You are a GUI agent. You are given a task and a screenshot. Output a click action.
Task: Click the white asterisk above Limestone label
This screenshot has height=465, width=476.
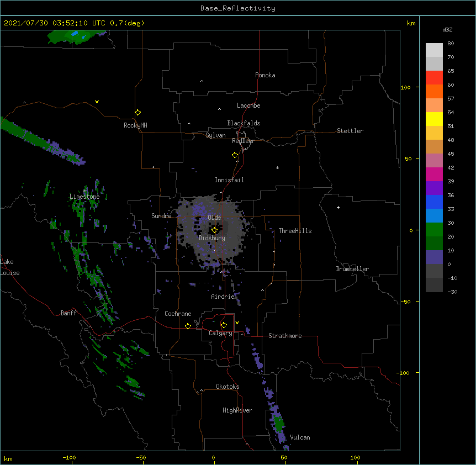coord(85,191)
